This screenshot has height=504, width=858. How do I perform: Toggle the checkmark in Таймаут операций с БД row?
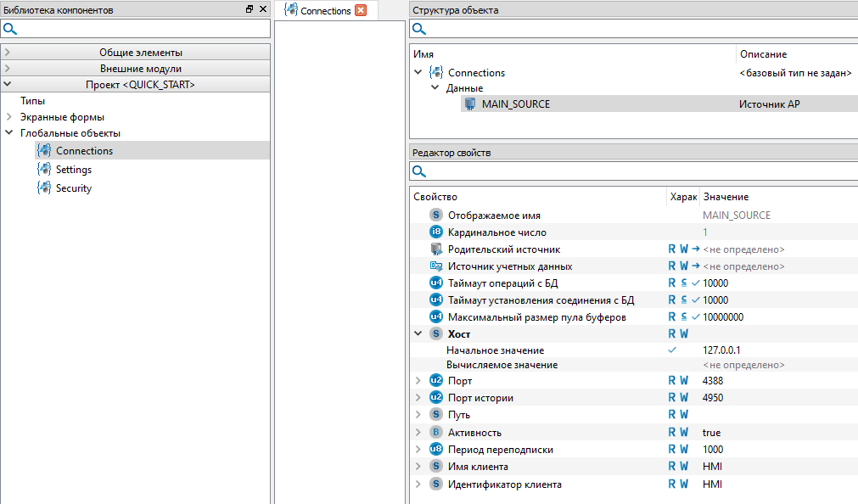(x=696, y=283)
